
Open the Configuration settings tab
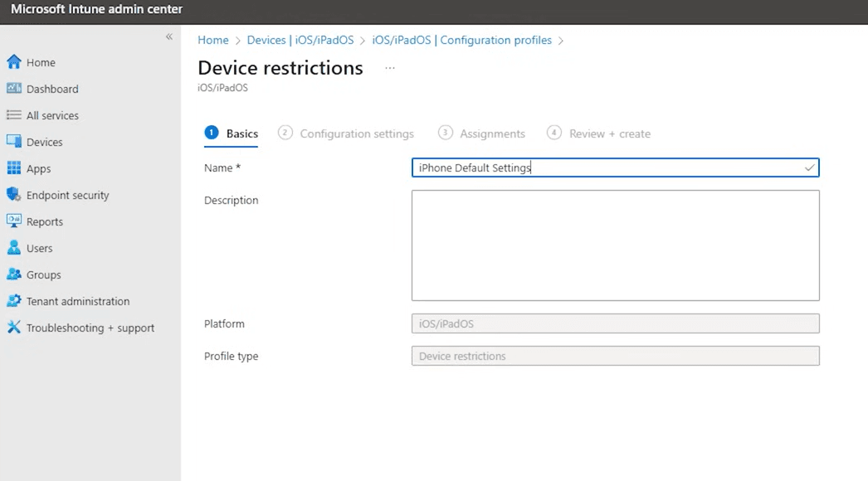point(357,134)
